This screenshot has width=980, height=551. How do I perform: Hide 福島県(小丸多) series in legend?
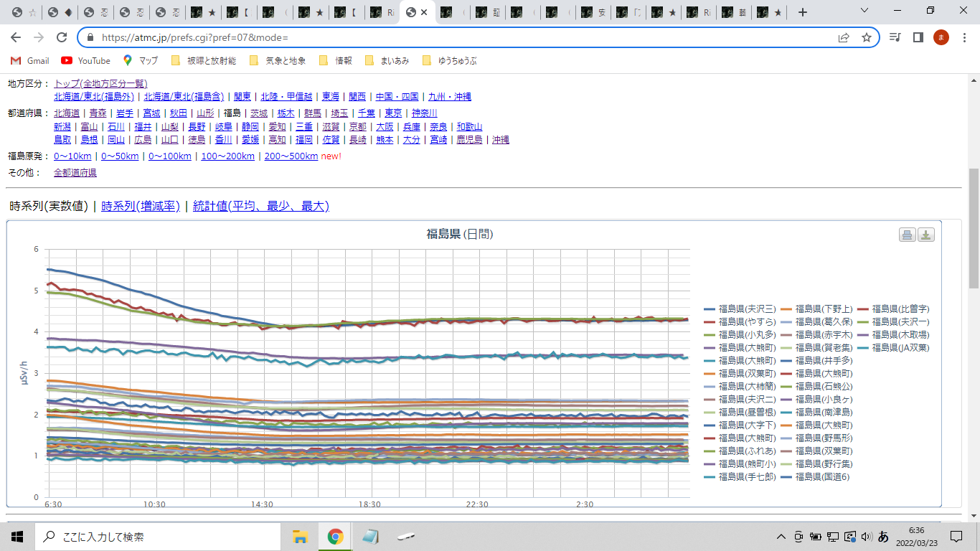(x=740, y=334)
